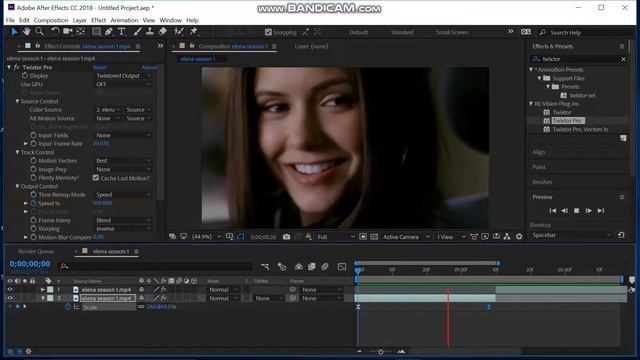Viewport: 640px width, 360px height.
Task: Open the Use GPU dropdown
Action: pos(123,84)
